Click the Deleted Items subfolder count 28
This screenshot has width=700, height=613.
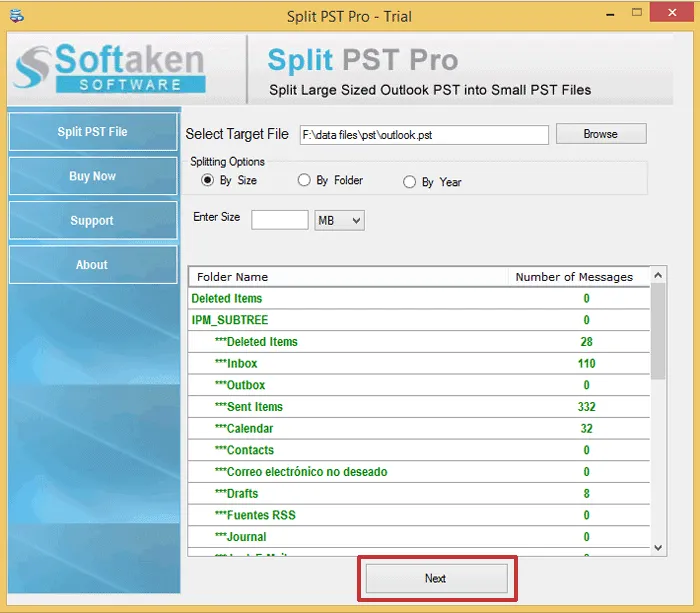(587, 342)
